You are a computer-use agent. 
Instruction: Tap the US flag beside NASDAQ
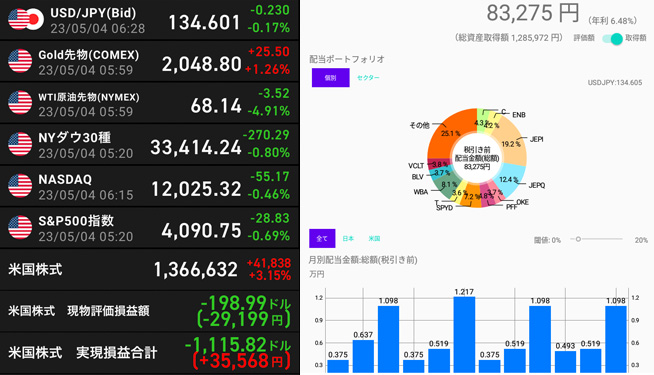point(20,186)
